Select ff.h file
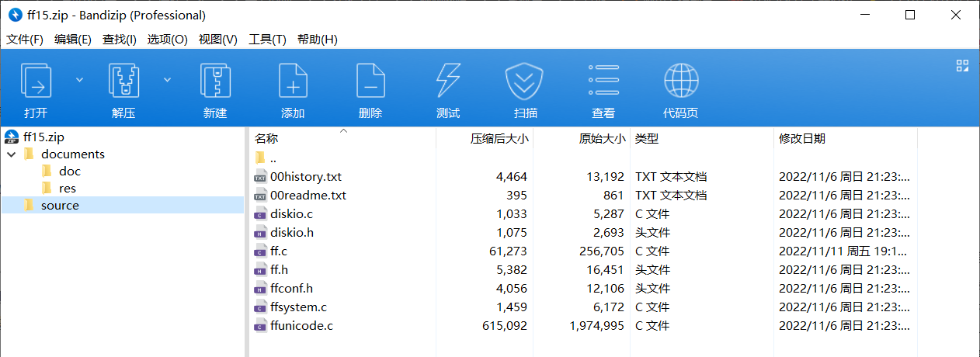The width and height of the screenshot is (980, 357). point(279,269)
